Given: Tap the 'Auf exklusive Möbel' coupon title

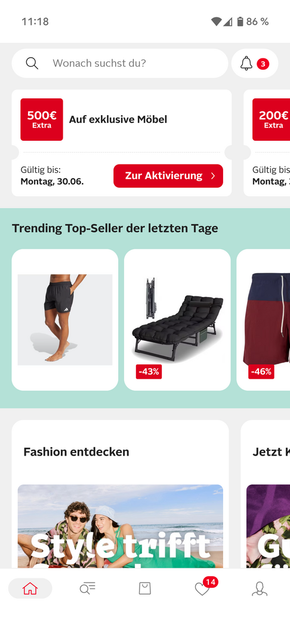Looking at the screenshot, I should (x=118, y=119).
